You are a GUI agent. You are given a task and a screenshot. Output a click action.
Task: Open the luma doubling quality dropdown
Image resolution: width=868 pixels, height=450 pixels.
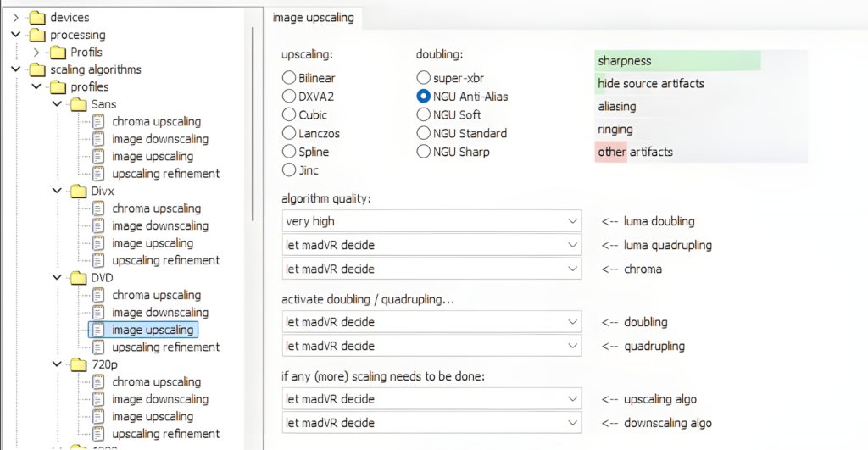tap(431, 221)
